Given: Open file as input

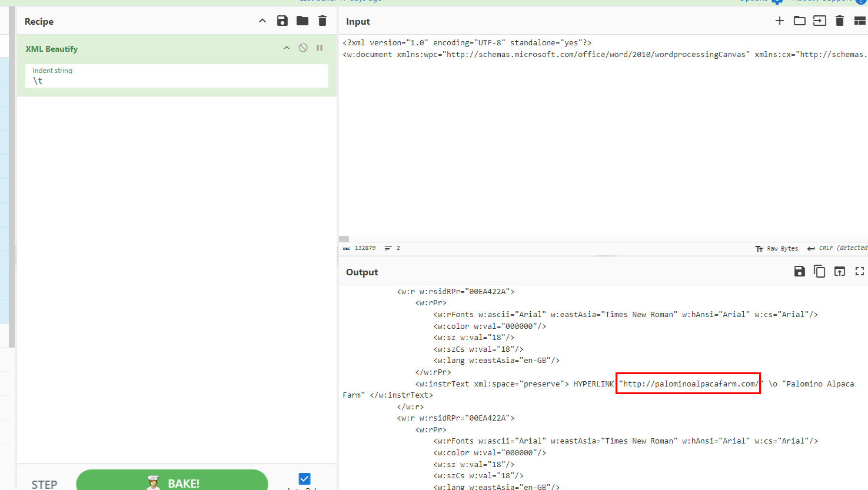Looking at the screenshot, I should pyautogui.click(x=820, y=21).
